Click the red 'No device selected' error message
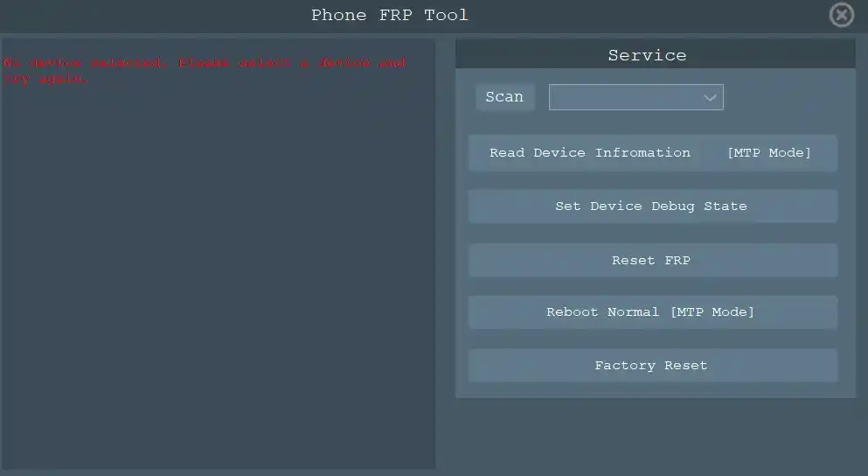Viewport: 868px width, 476px height. pyautogui.click(x=204, y=63)
